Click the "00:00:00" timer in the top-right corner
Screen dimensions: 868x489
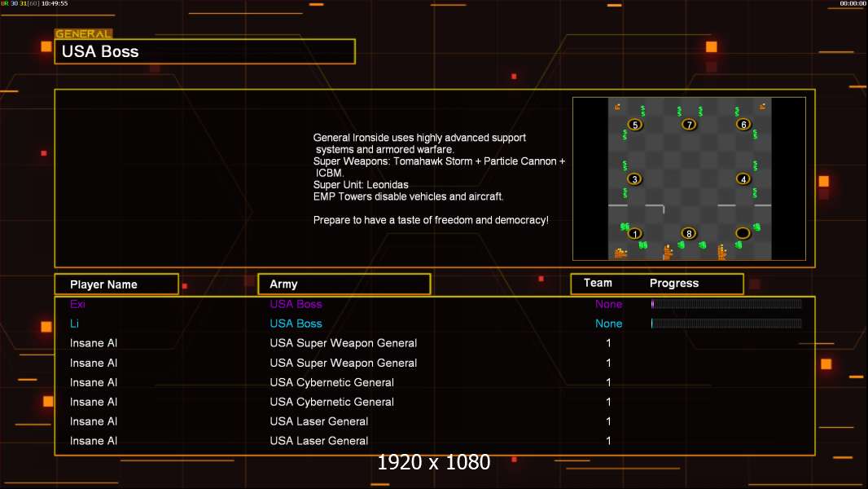853,3
